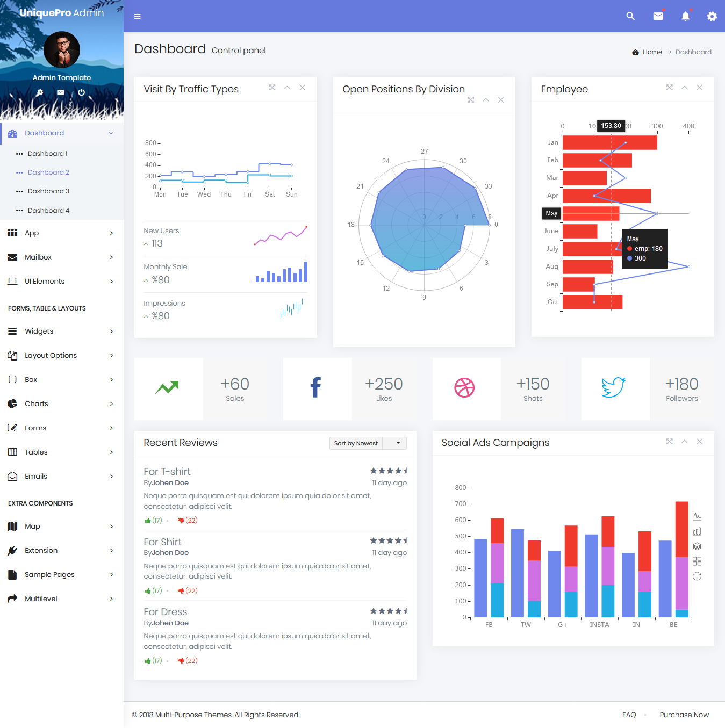
Task: Dislike the For T-shirt review thumbs down
Action: tap(188, 521)
